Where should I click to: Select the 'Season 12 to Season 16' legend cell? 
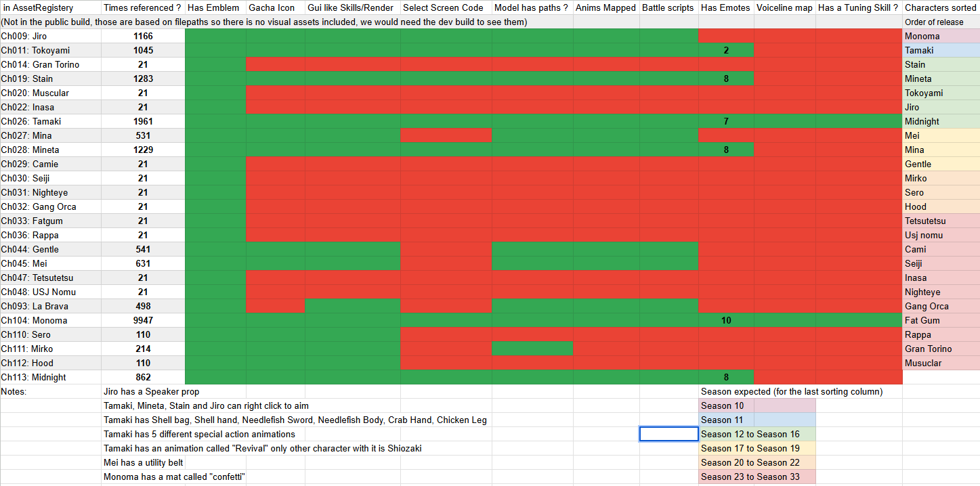pyautogui.click(x=757, y=434)
